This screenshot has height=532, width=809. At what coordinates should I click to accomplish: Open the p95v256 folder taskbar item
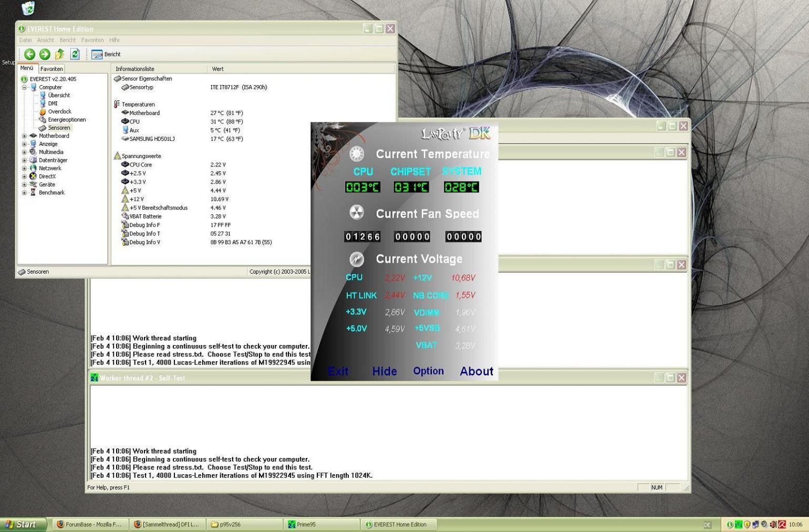click(245, 524)
